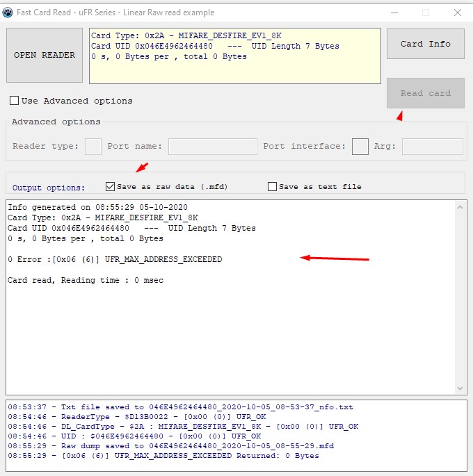
Task: Click the OPEN READER button
Action: (x=45, y=55)
